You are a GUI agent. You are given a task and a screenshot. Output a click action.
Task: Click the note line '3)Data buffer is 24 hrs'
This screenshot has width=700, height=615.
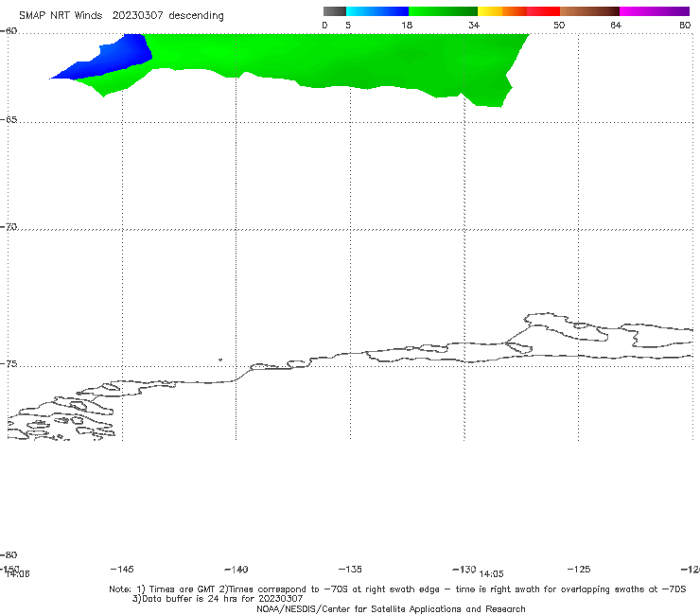click(x=218, y=599)
